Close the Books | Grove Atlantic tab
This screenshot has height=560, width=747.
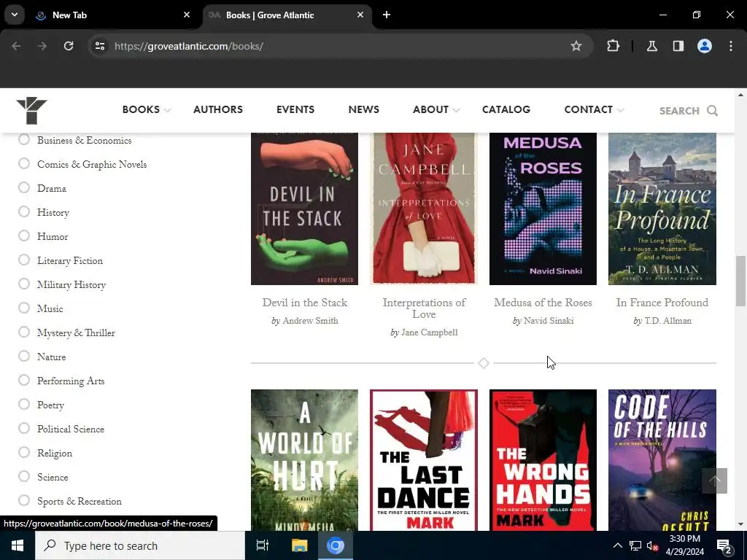point(360,15)
